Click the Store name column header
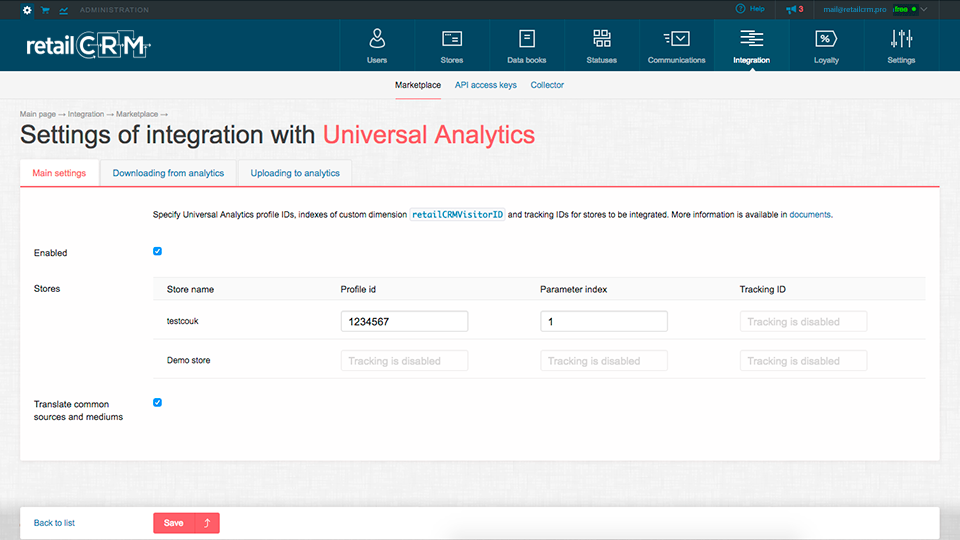This screenshot has width=960, height=540. click(190, 289)
